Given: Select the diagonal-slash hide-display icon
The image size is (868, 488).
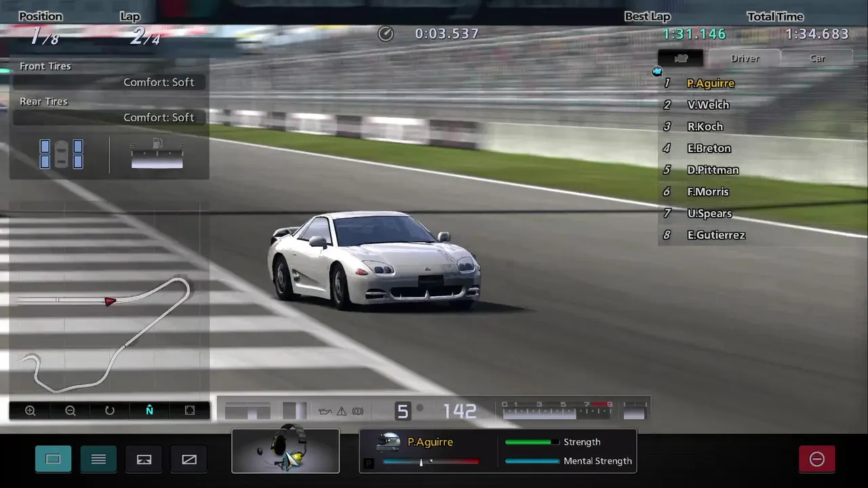Looking at the screenshot, I should 189,459.
